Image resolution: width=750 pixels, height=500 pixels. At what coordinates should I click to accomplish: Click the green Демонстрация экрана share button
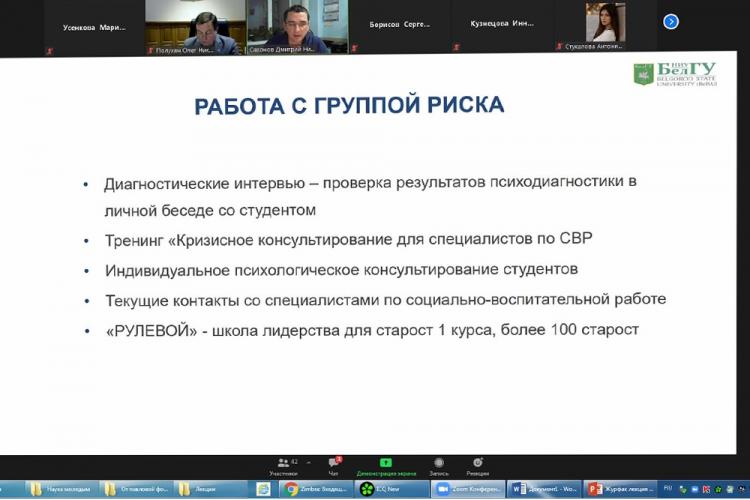click(x=386, y=467)
